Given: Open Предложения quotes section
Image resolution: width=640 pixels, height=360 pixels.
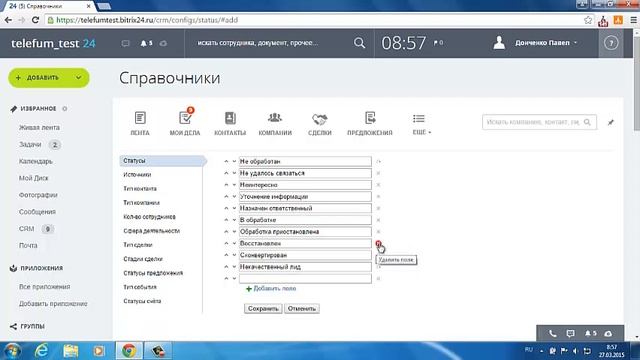Looking at the screenshot, I should click(x=370, y=124).
